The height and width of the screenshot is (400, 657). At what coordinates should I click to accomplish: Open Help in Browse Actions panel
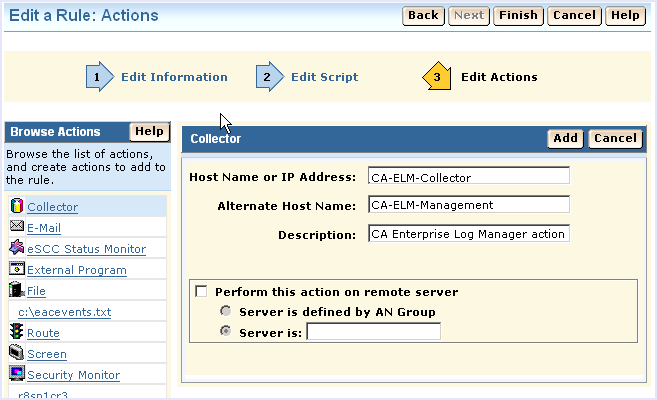click(x=149, y=132)
